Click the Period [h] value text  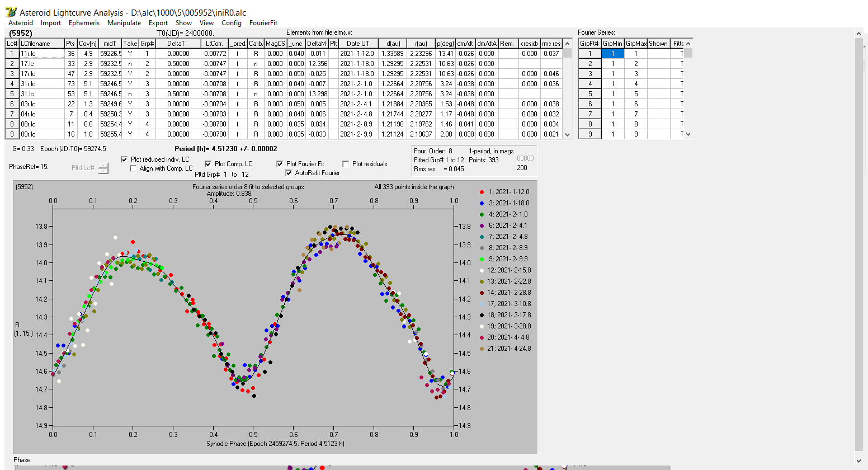point(225,149)
